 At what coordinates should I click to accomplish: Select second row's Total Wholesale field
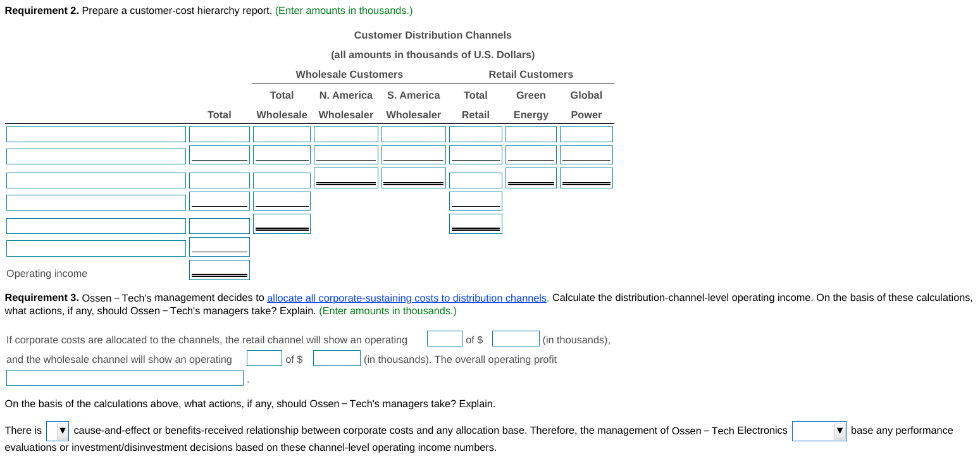tap(282, 155)
